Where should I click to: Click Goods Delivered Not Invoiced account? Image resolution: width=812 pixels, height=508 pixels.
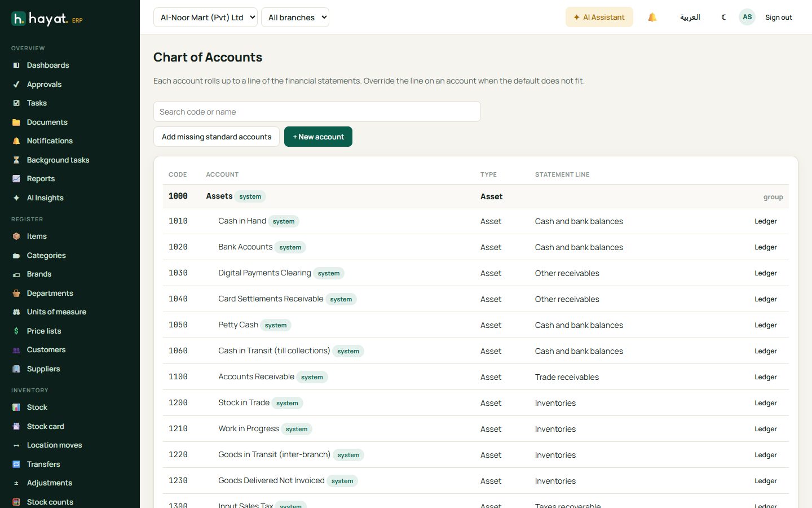(271, 481)
